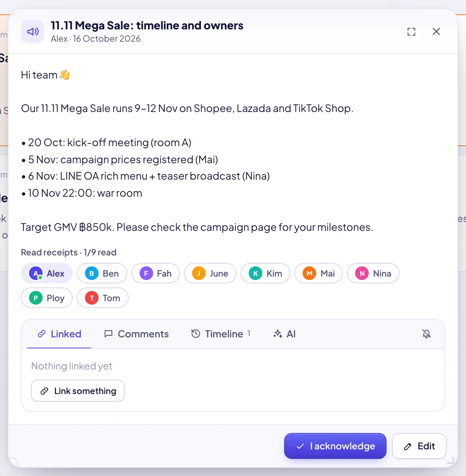Click the announcement megaphone icon
The height and width of the screenshot is (476, 466).
coord(32,31)
